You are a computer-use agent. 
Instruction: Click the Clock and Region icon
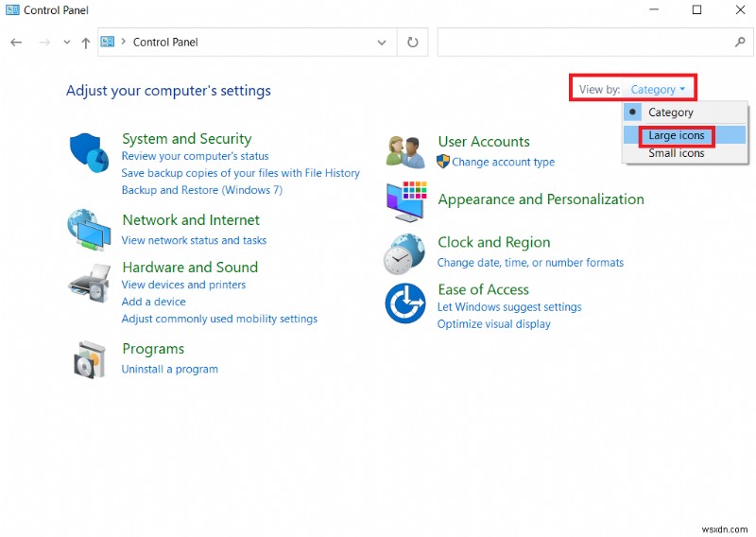[x=404, y=253]
